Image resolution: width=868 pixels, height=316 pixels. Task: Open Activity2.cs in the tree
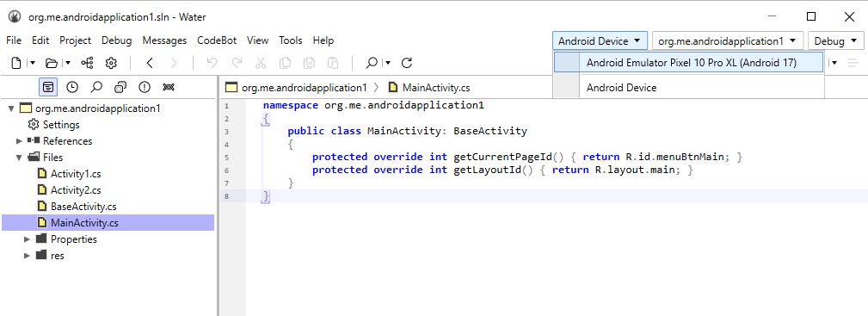[76, 190]
